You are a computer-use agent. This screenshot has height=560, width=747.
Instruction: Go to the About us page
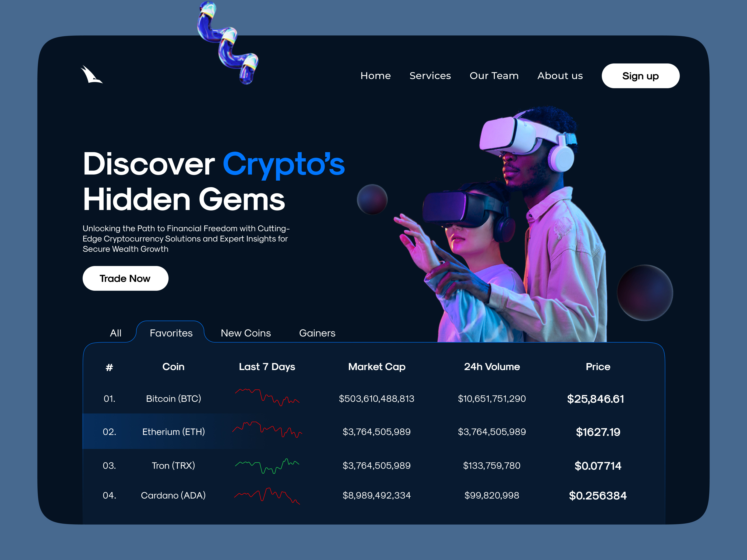560,76
